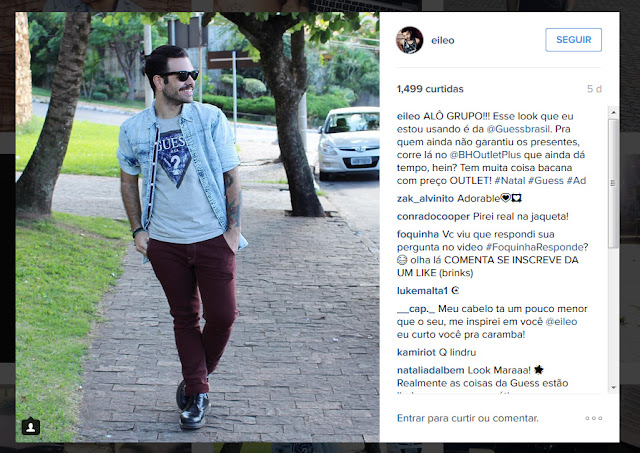Open eileo's profile picture avatar
Screen dimensions: 640x453
tap(409, 40)
